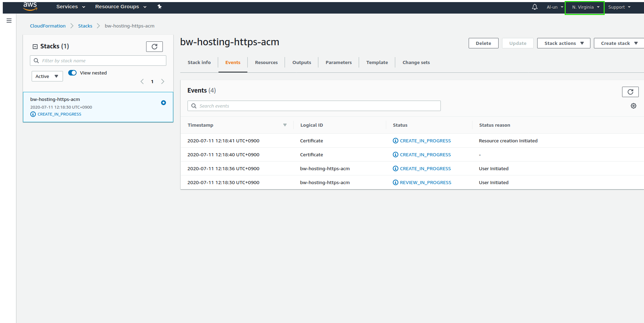Refresh the Events table
The width and height of the screenshot is (644, 323).
630,92
